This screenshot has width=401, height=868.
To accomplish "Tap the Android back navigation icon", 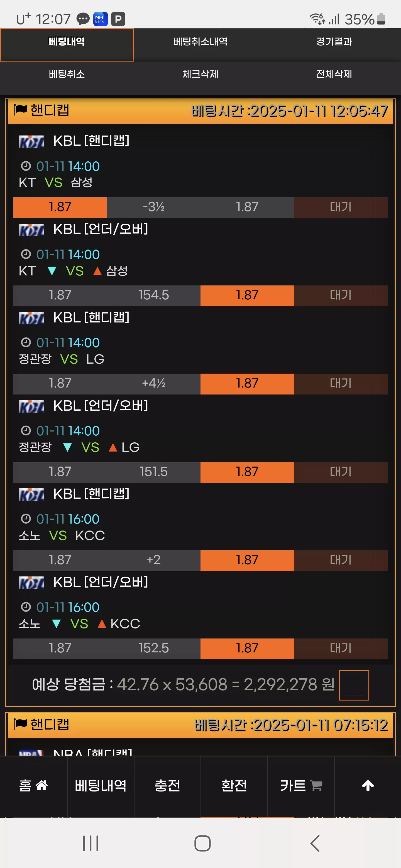I will (315, 844).
